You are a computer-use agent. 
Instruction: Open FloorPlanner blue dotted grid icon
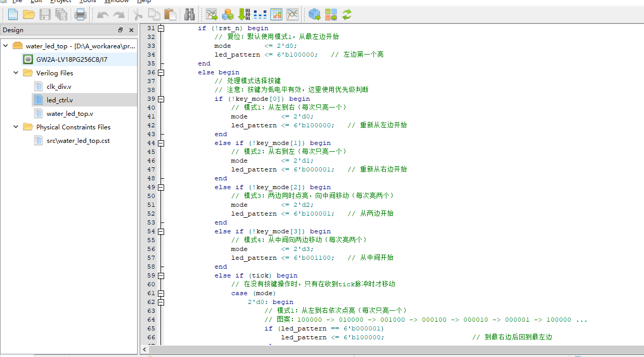(x=260, y=15)
